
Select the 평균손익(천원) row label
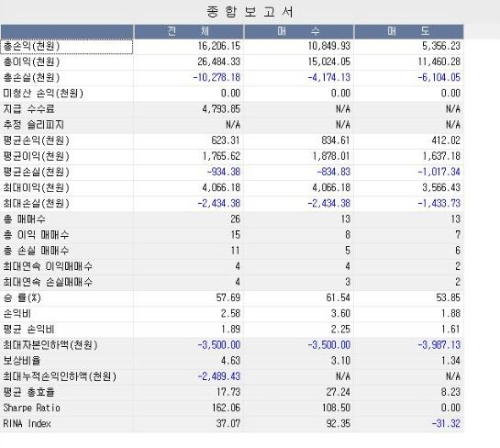point(36,140)
